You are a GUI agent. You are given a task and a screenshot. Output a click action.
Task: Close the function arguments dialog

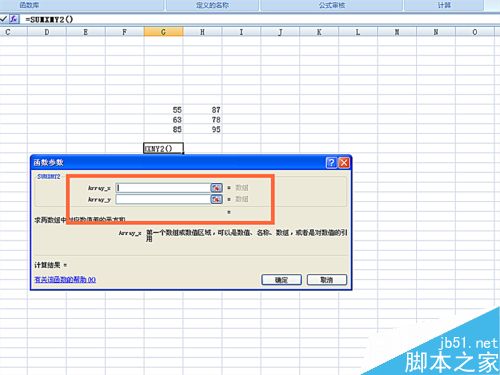[344, 163]
